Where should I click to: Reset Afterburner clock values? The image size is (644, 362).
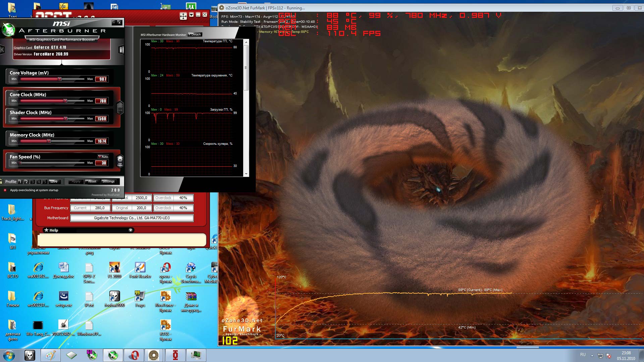tap(92, 181)
